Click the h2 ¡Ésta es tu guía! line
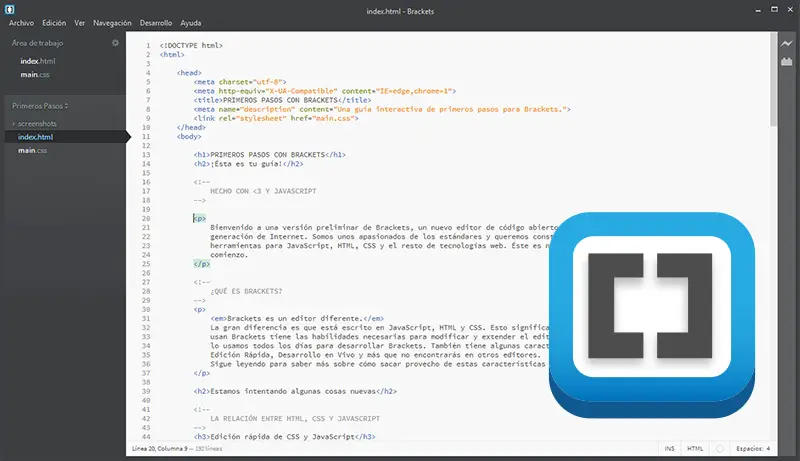 pos(248,164)
